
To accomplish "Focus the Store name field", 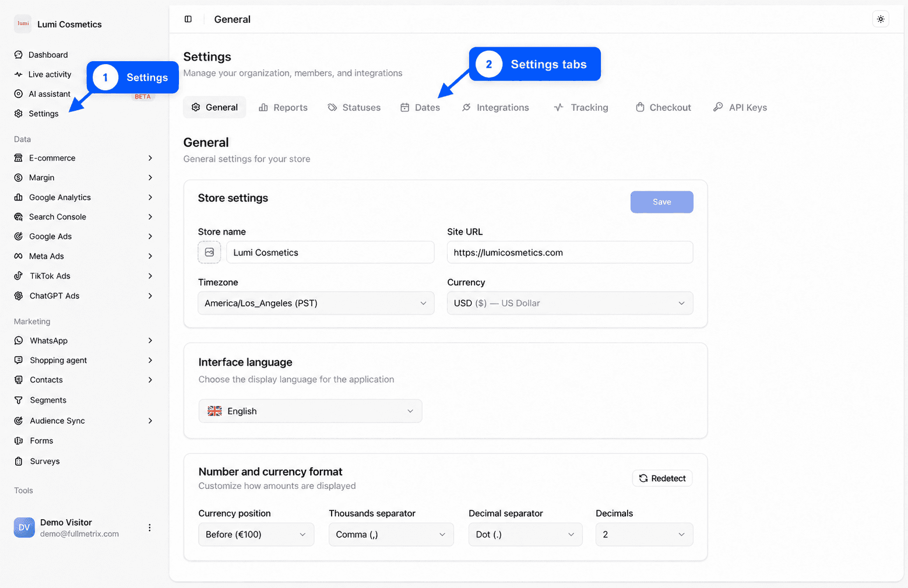I will [x=330, y=252].
